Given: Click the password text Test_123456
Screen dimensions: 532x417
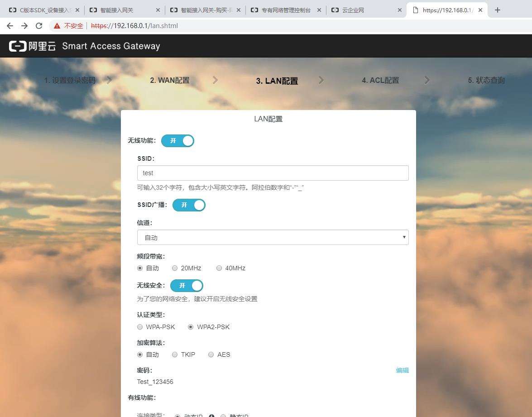Looking at the screenshot, I should (x=155, y=382).
